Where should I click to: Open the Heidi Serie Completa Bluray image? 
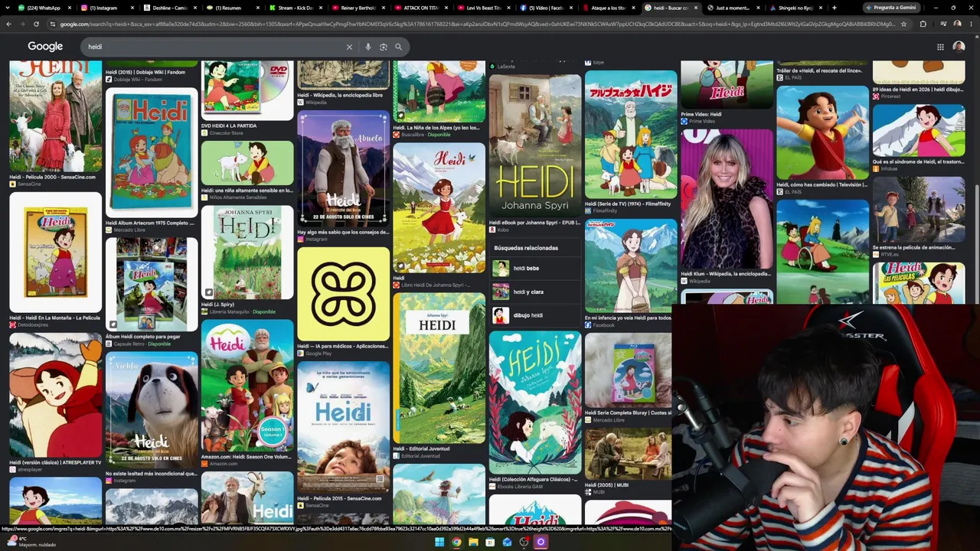(x=628, y=370)
